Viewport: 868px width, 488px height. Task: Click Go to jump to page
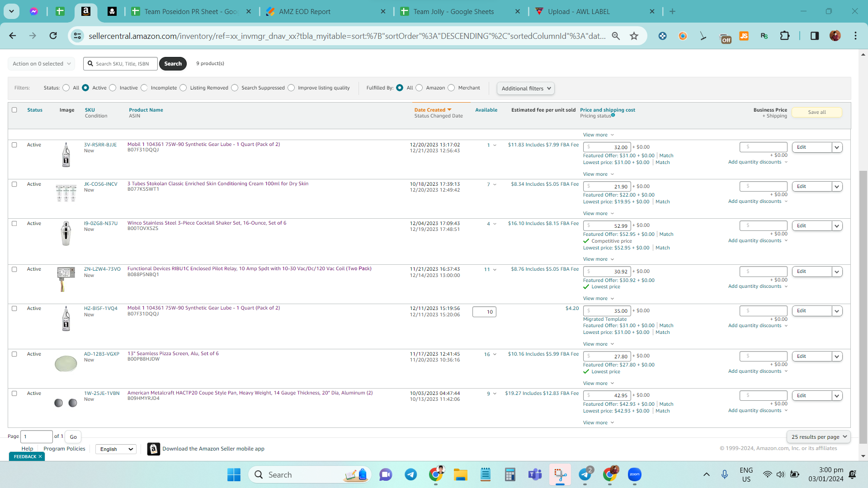coord(73,437)
